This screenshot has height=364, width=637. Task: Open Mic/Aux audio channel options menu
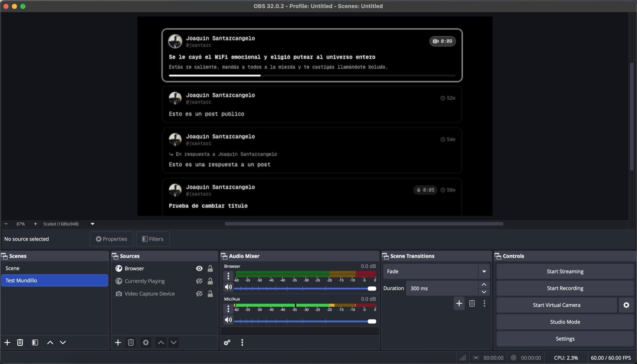[228, 309]
